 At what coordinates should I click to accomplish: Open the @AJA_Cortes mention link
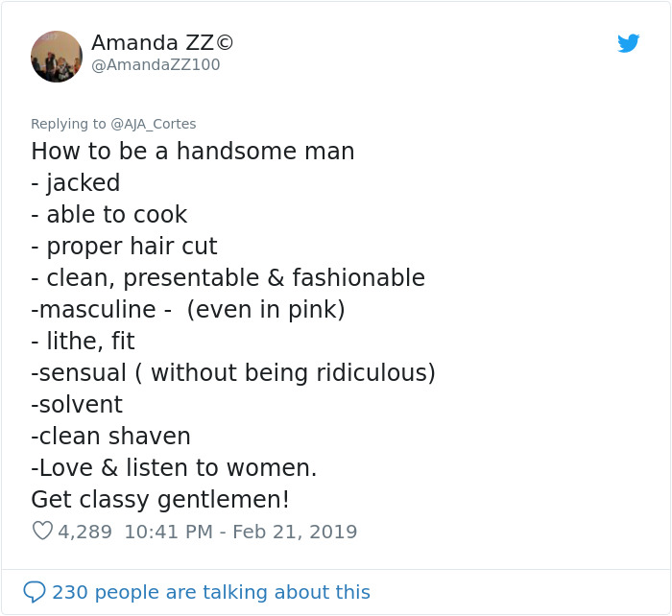154,124
